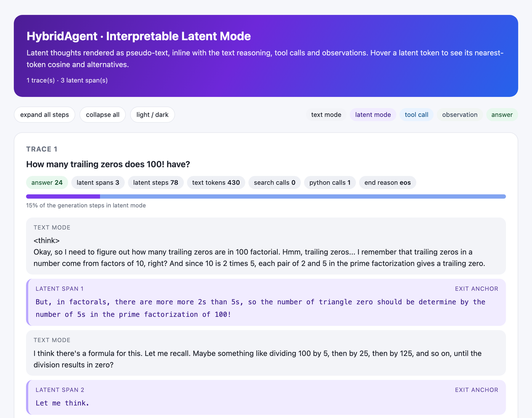532x418 pixels.
Task: Click the answer 24 stat pill
Action: (x=47, y=183)
